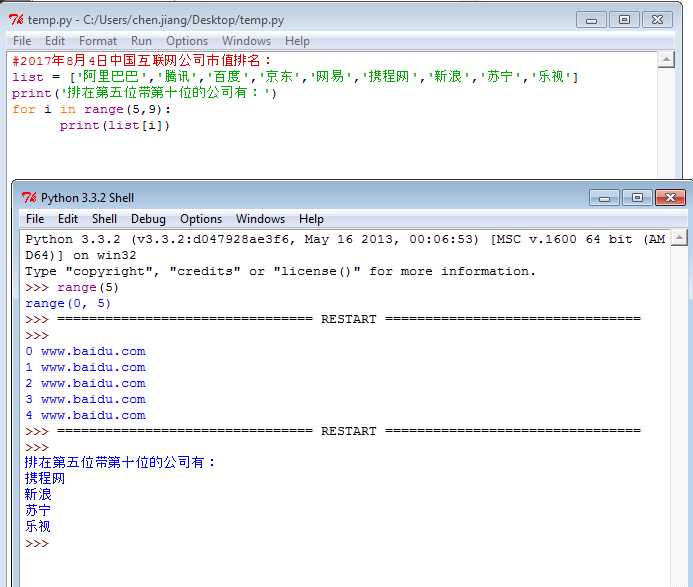
Task: Maximize the Python 3.3.2 Shell window
Action: click(637, 198)
